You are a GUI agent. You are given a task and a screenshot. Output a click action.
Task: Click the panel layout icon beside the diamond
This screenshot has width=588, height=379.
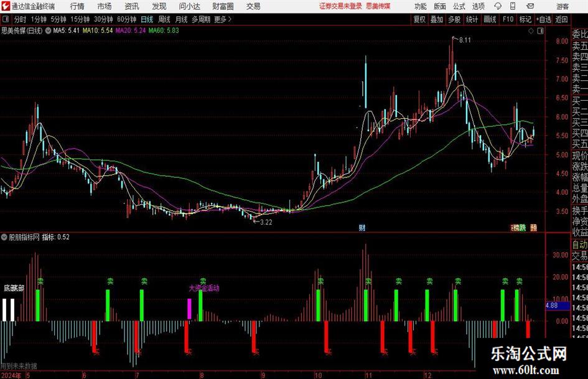coord(540,31)
